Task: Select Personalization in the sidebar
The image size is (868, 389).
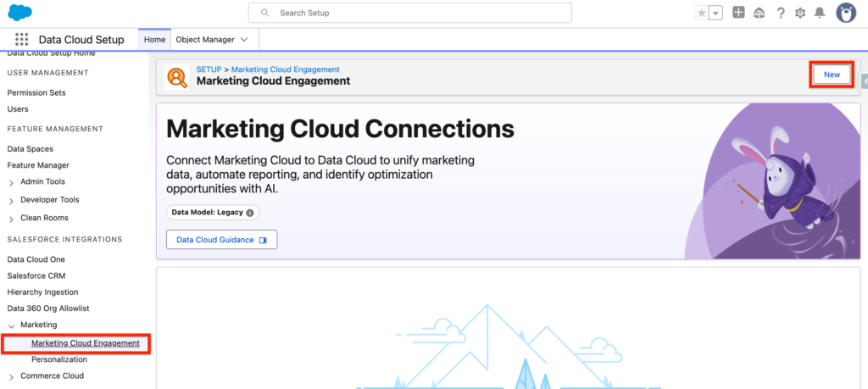Action: point(58,359)
